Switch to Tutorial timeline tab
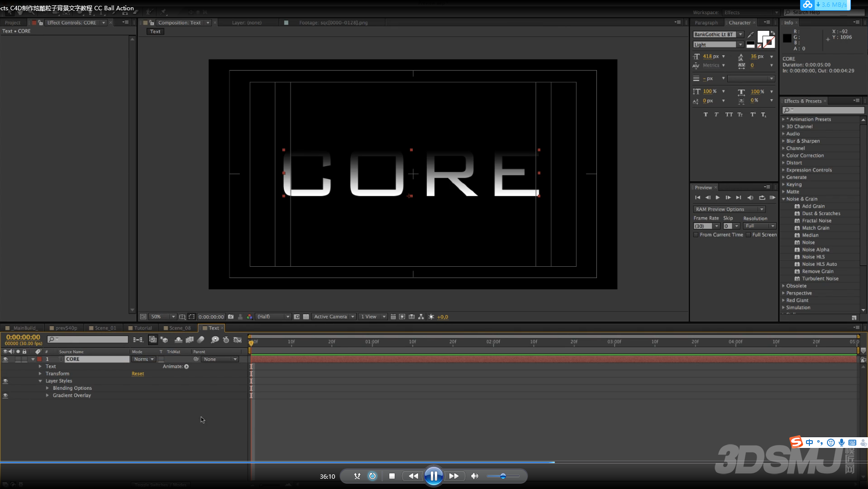 (143, 328)
